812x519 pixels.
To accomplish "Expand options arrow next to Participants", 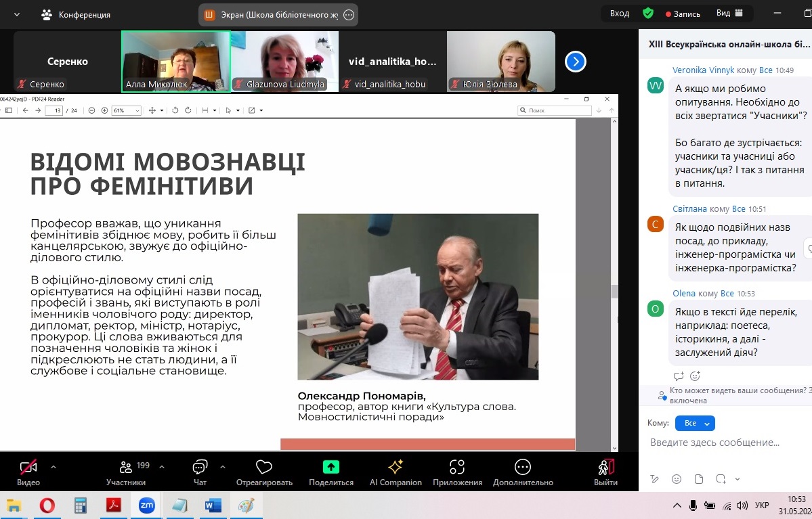I will pos(162,466).
